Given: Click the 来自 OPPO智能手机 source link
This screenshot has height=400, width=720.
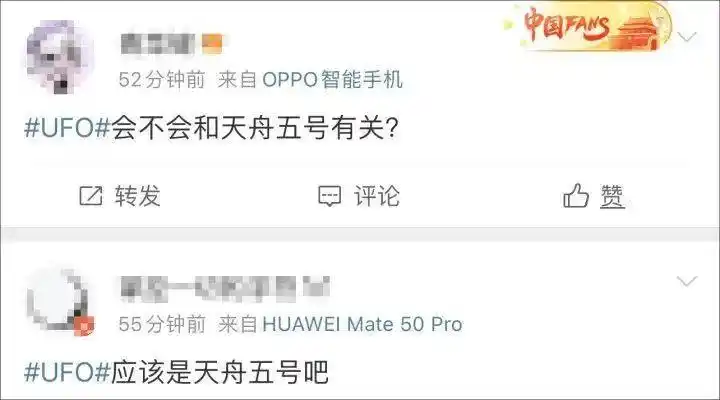Looking at the screenshot, I should 310,79.
